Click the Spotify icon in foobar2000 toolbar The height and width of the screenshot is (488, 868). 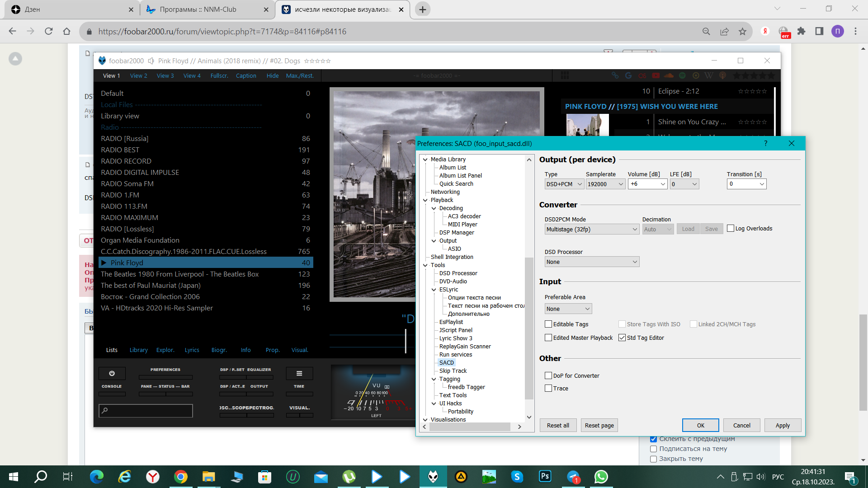coord(682,75)
